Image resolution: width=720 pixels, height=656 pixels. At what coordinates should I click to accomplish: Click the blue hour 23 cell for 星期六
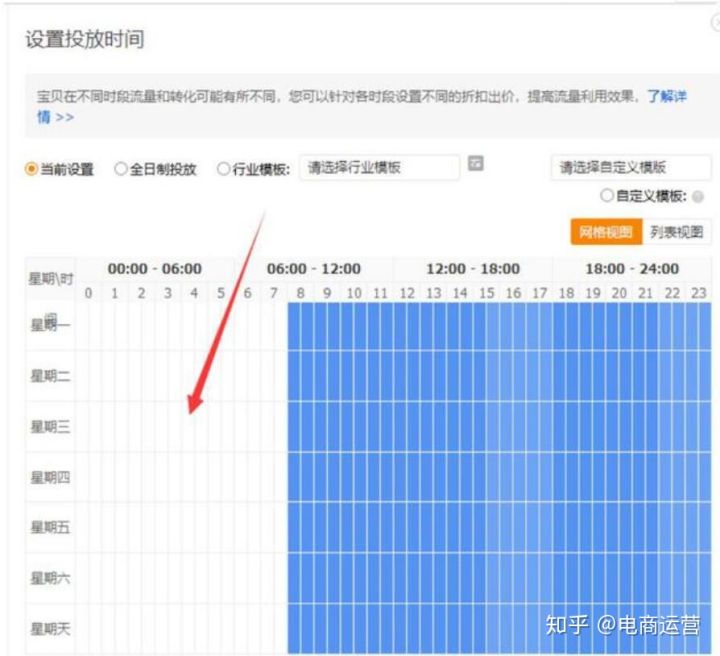coord(699,578)
